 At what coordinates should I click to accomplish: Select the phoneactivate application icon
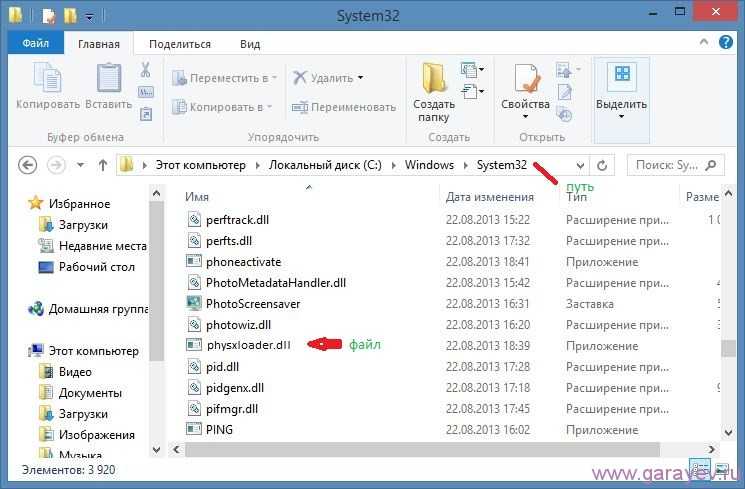[194, 261]
